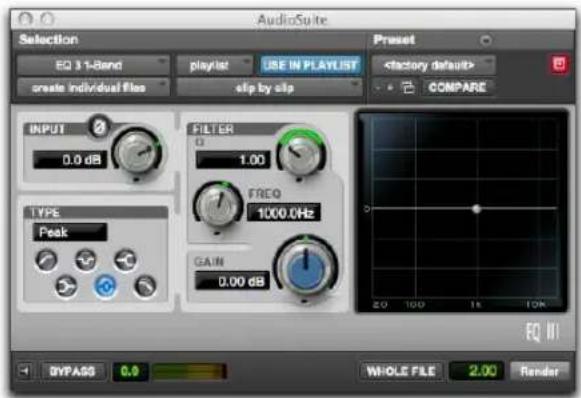Click the gain 0.00 dB value field

click(232, 281)
